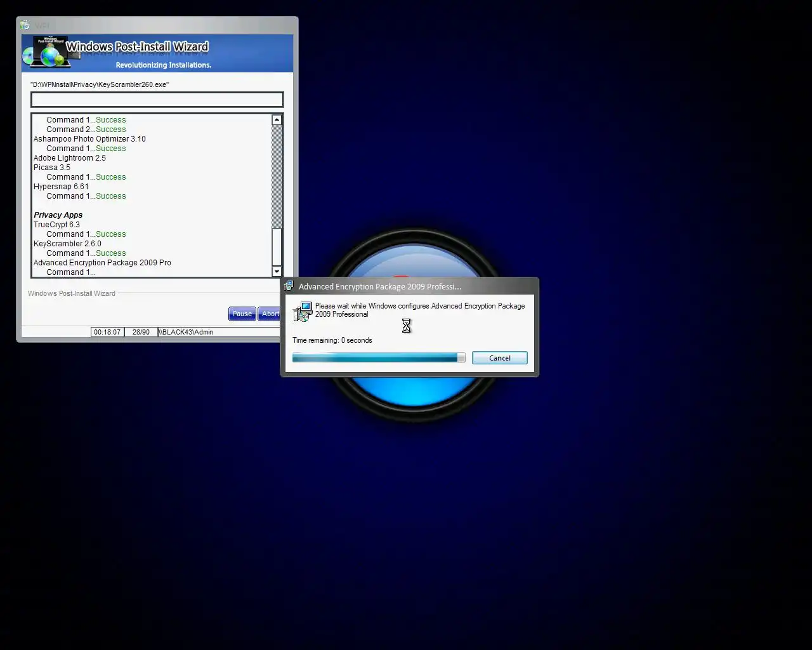Image resolution: width=812 pixels, height=650 pixels.
Task: Click the KeyScrambler260.exe path text
Action: pos(100,84)
